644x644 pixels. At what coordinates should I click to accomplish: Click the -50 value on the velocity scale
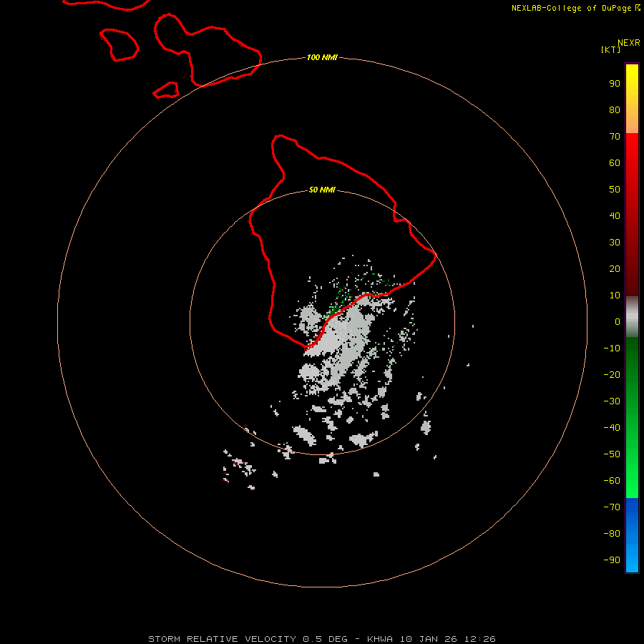pos(612,454)
